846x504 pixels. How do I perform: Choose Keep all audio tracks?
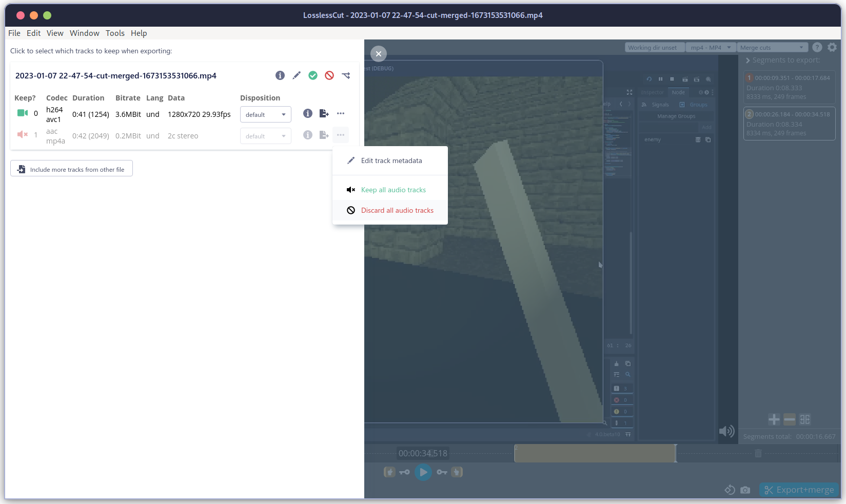click(393, 190)
